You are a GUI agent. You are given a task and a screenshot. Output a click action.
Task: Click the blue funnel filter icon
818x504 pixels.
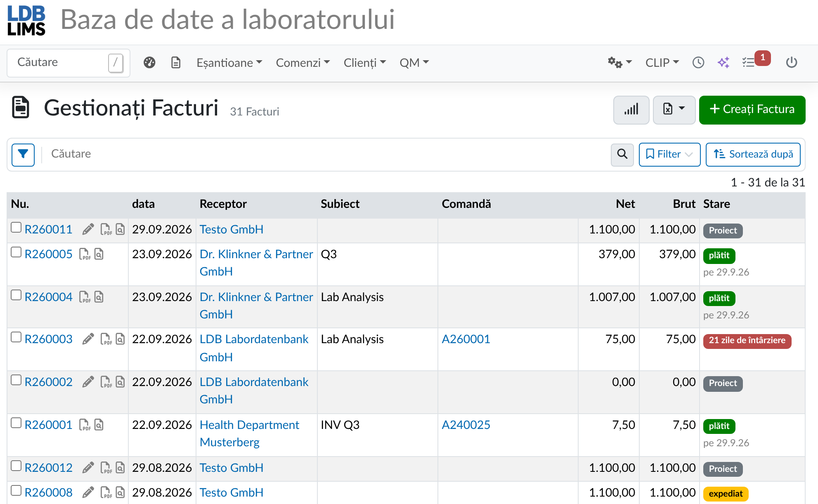(x=23, y=155)
